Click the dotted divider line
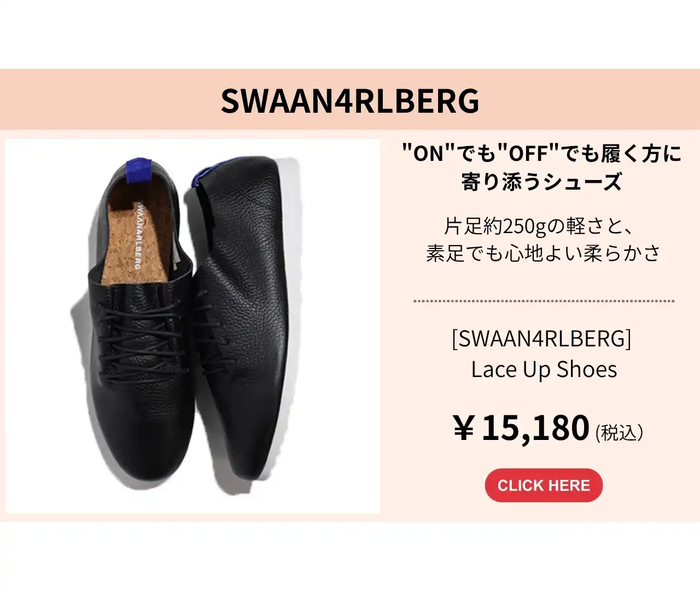This screenshot has width=700, height=591. pyautogui.click(x=544, y=301)
